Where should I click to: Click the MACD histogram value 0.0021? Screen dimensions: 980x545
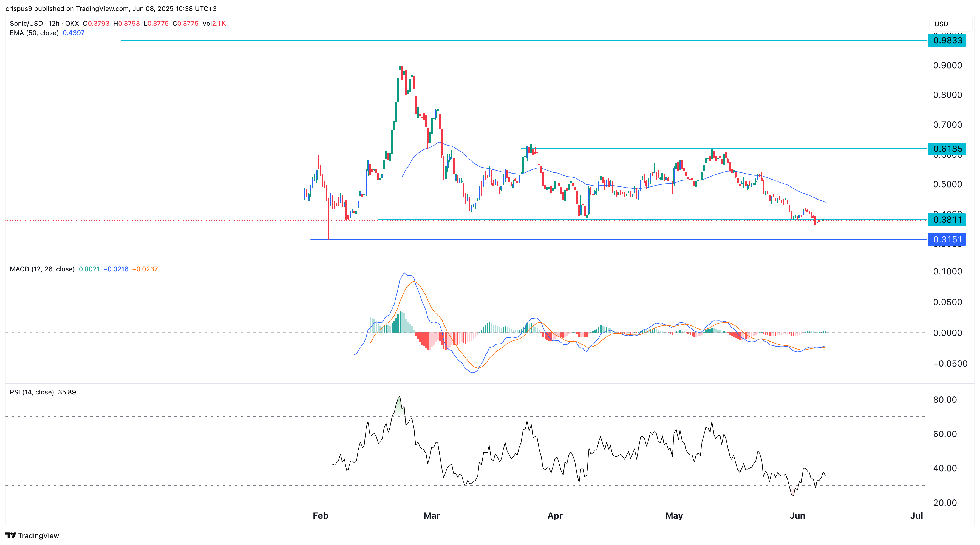click(89, 269)
